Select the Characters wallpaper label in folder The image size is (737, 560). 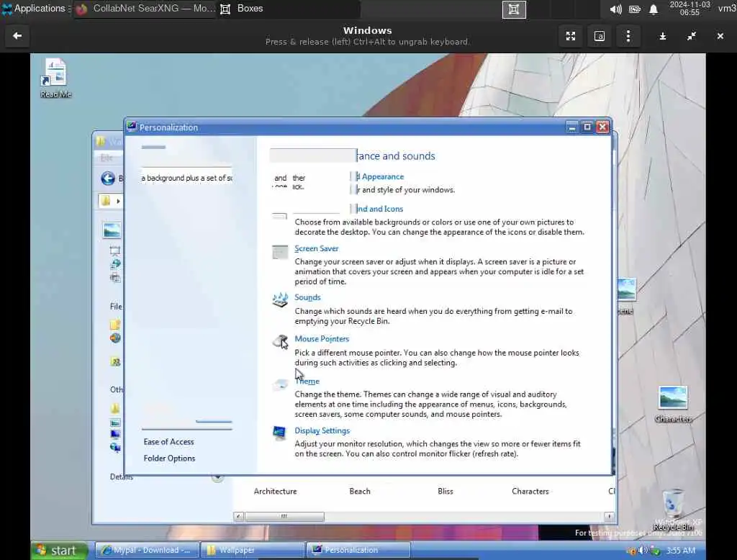(x=530, y=492)
